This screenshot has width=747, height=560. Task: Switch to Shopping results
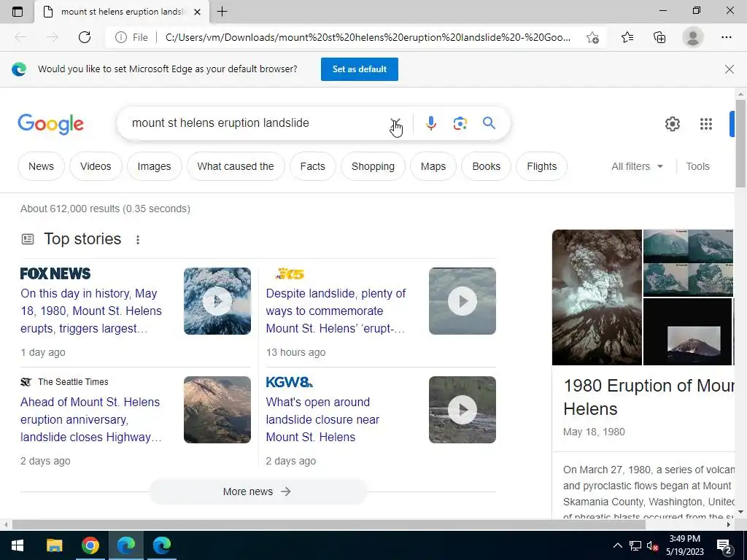tap(373, 166)
